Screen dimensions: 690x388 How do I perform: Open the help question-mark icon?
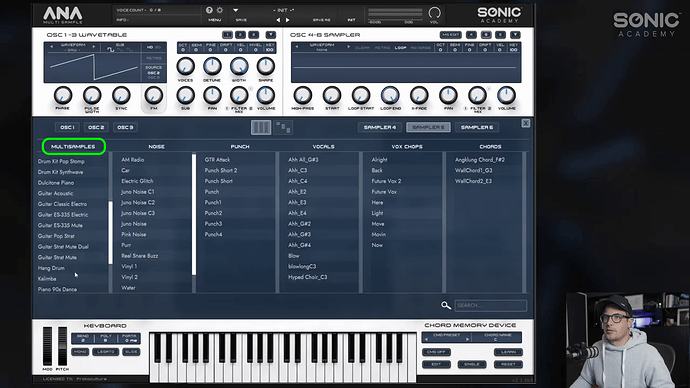209,10
